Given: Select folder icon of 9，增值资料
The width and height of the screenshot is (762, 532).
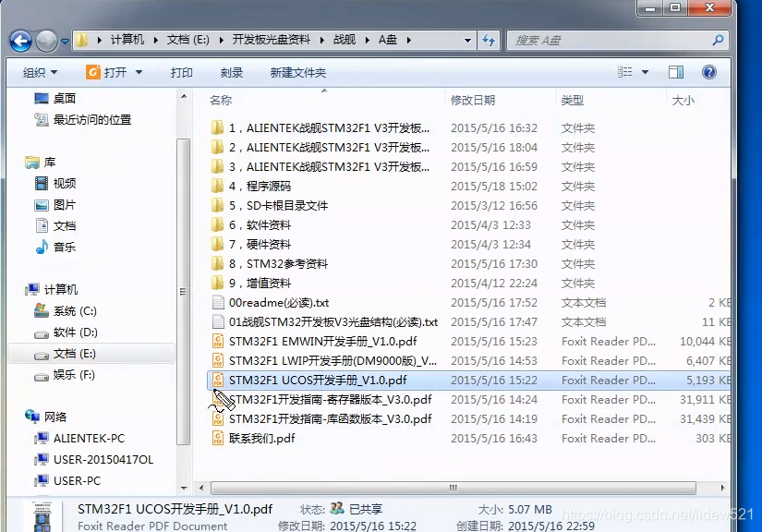Looking at the screenshot, I should click(218, 284).
